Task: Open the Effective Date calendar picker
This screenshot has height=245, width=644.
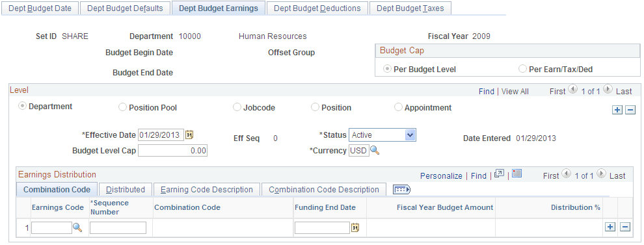Action: (189, 135)
